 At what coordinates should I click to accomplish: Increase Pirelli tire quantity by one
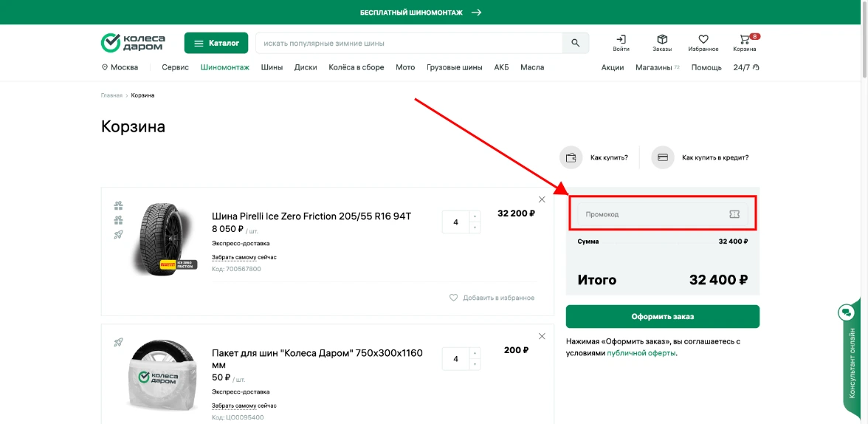click(475, 216)
